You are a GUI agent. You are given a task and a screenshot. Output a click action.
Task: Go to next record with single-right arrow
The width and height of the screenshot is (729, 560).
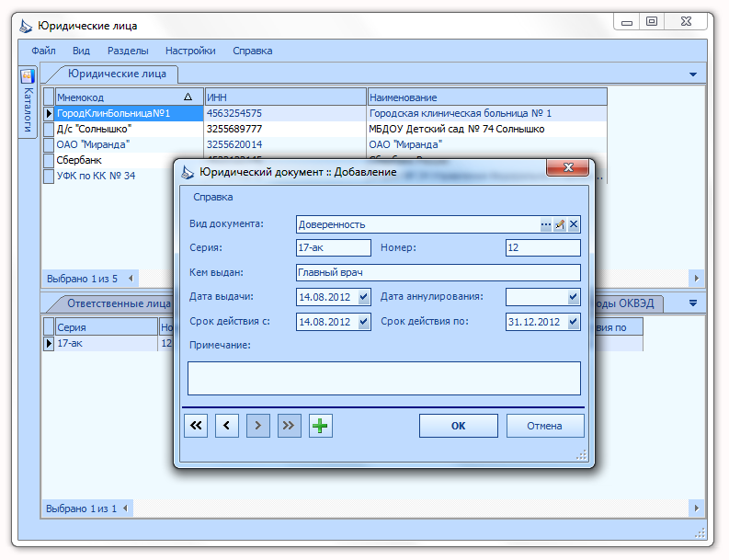(258, 426)
